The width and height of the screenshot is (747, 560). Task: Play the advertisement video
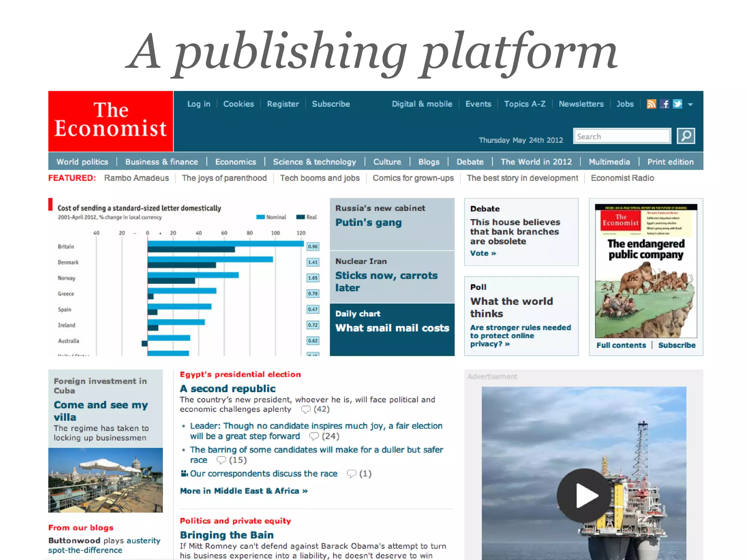coord(584,495)
